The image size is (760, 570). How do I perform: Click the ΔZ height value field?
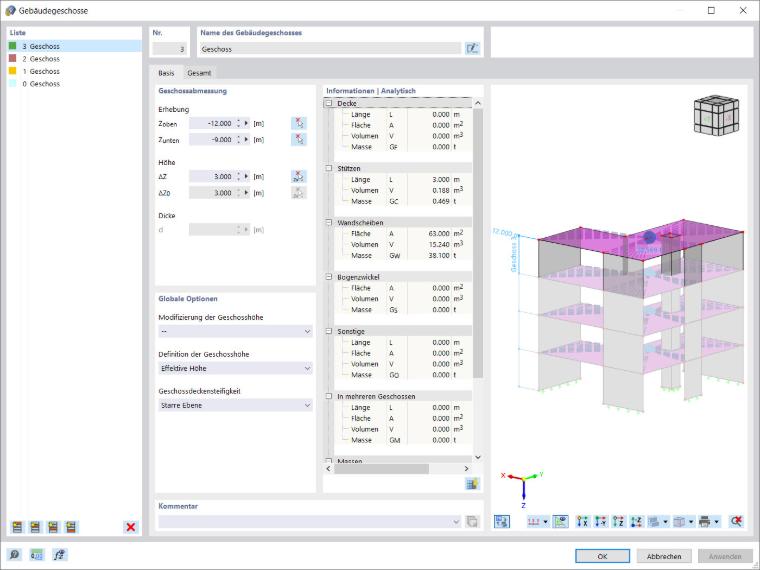pyautogui.click(x=211, y=176)
